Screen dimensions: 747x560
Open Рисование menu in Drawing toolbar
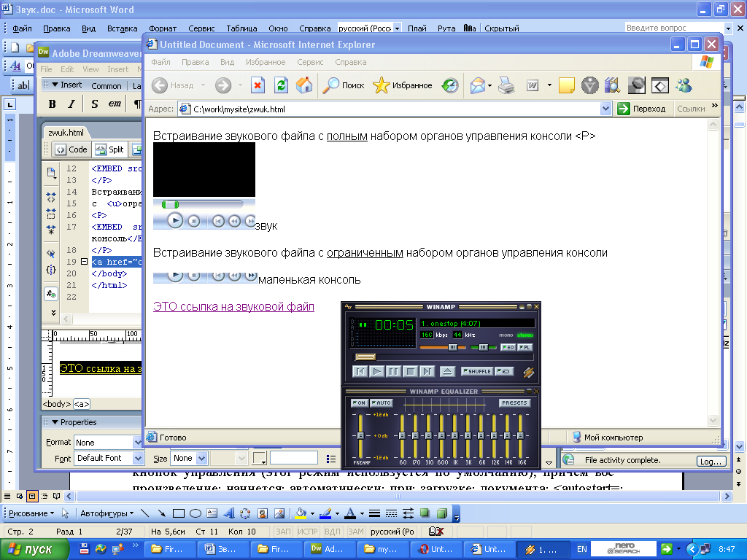tap(31, 513)
